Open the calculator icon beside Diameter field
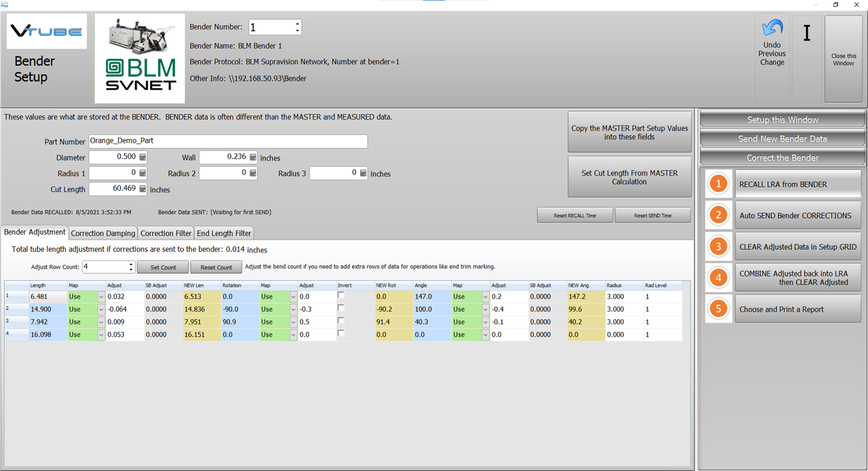 142,157
